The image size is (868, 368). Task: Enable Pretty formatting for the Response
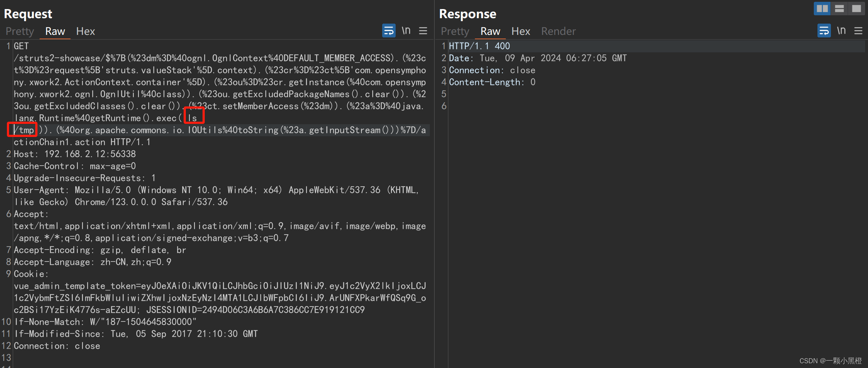pos(455,31)
